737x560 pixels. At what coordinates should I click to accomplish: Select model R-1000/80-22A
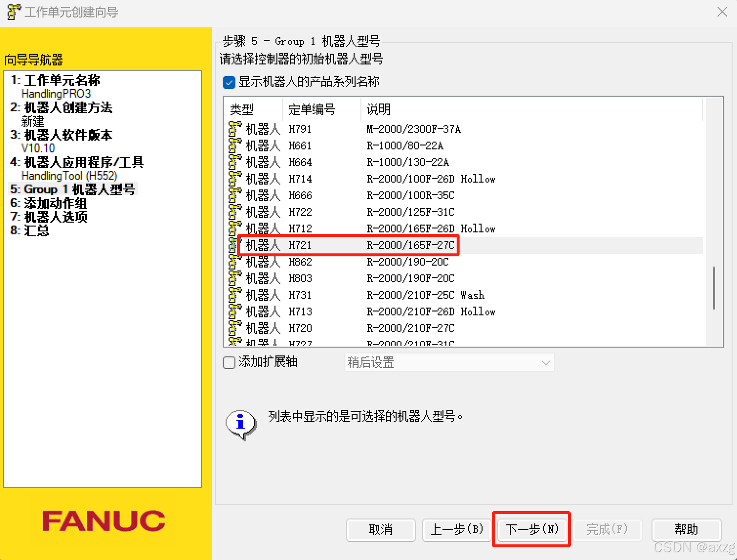405,145
